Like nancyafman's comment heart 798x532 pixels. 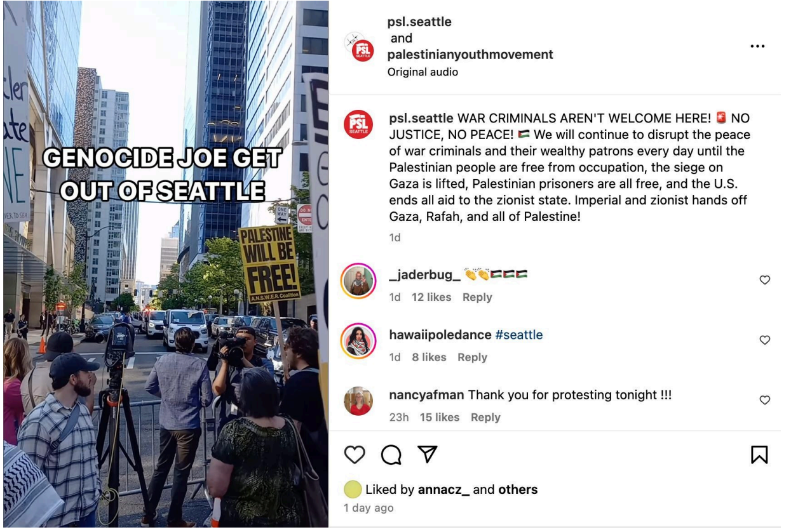pyautogui.click(x=765, y=400)
